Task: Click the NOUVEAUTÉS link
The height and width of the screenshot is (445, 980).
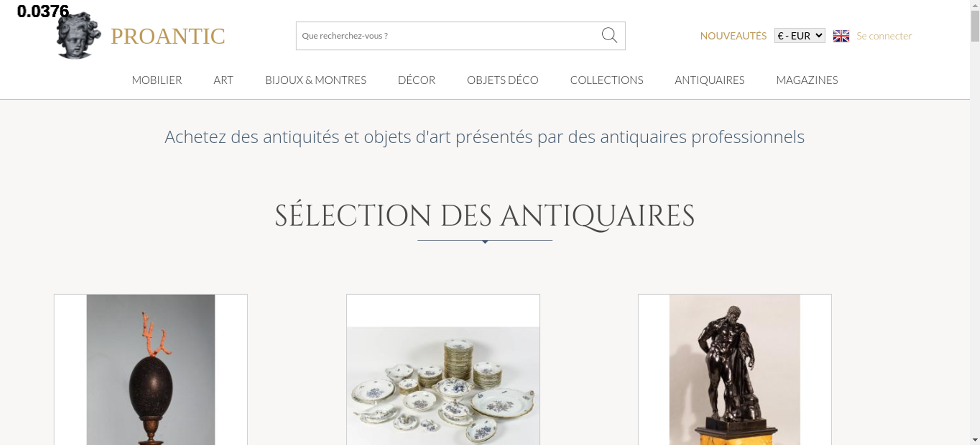Action: click(x=733, y=36)
